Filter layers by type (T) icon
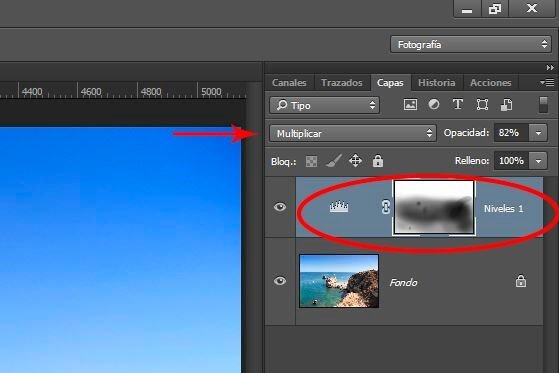Screen dimensions: 559x373 point(458,104)
